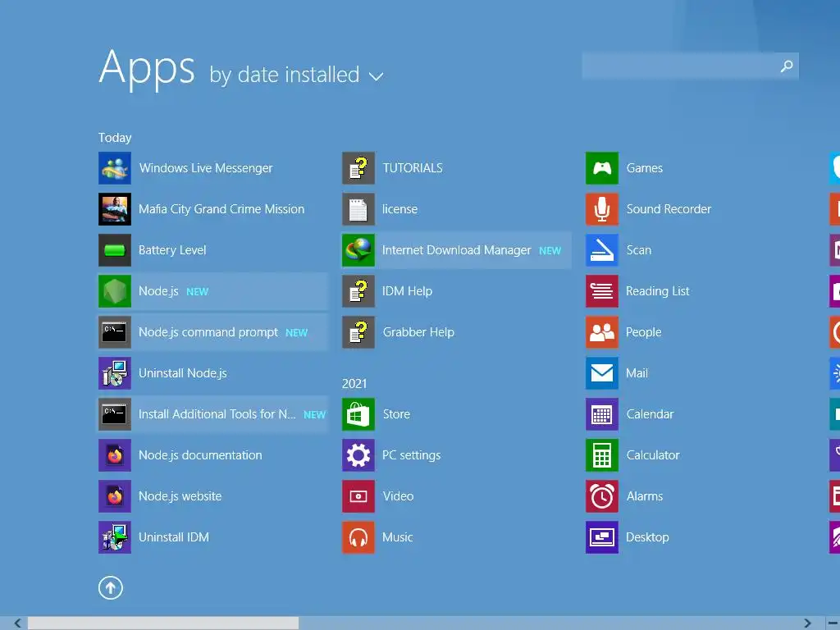840x630 pixels.
Task: Click the 'Grabber Help' label
Action: tap(418, 332)
